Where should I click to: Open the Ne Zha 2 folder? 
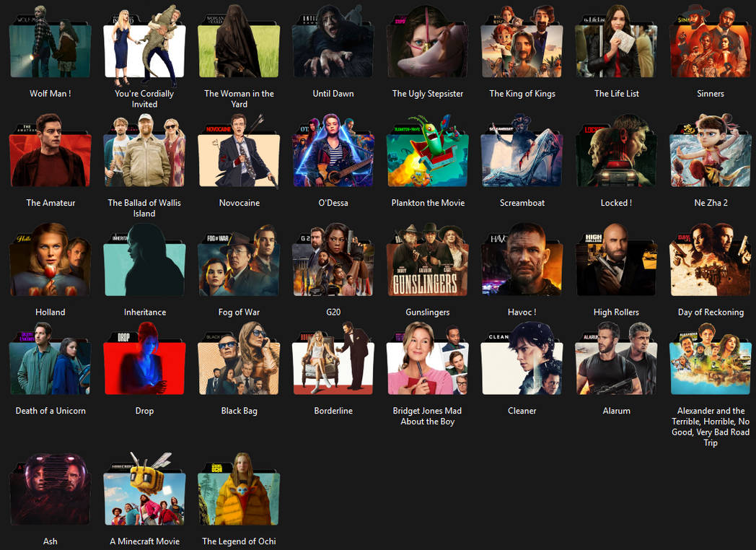(x=711, y=151)
